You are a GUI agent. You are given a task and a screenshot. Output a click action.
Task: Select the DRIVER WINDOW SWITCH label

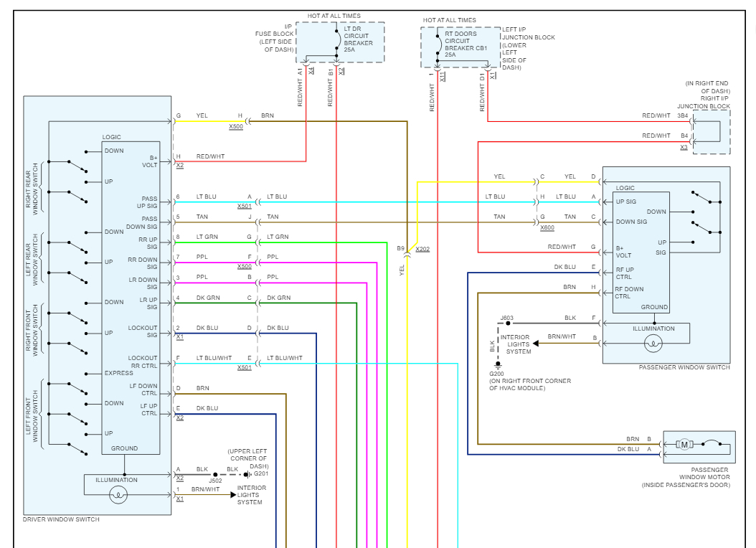point(61,519)
